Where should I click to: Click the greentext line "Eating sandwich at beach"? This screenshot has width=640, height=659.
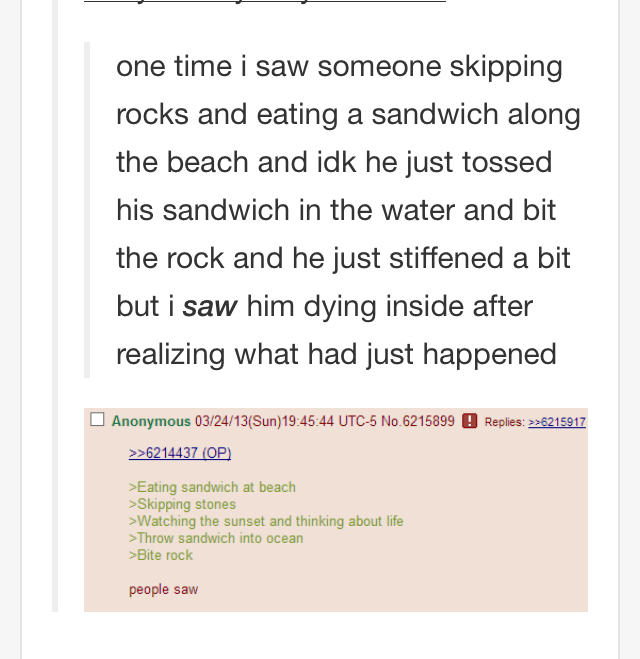coord(212,487)
